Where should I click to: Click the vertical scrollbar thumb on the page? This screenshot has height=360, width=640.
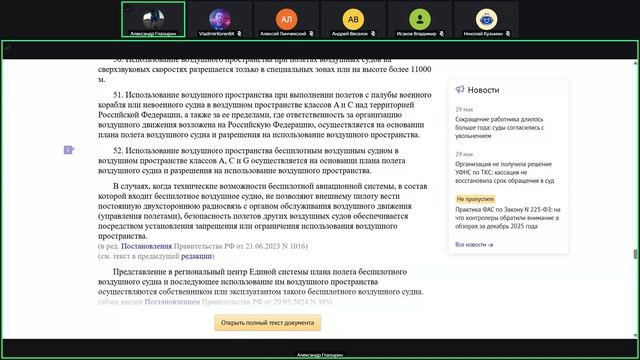(x=635, y=254)
